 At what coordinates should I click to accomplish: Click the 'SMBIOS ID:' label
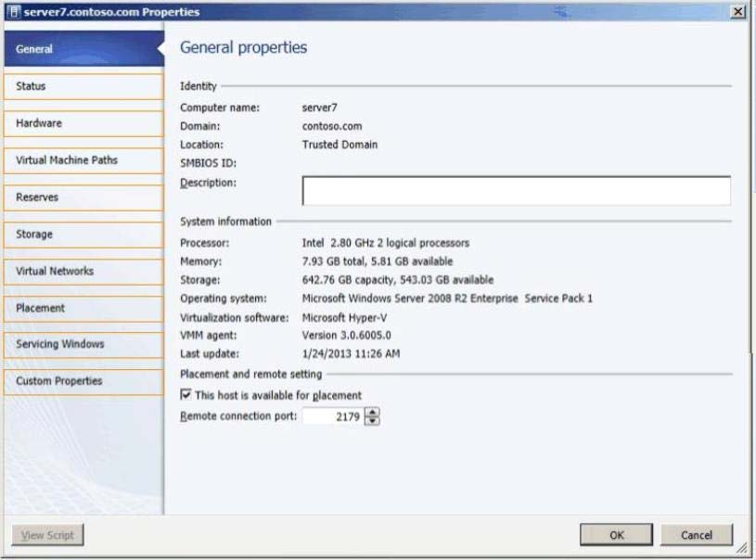[209, 163]
